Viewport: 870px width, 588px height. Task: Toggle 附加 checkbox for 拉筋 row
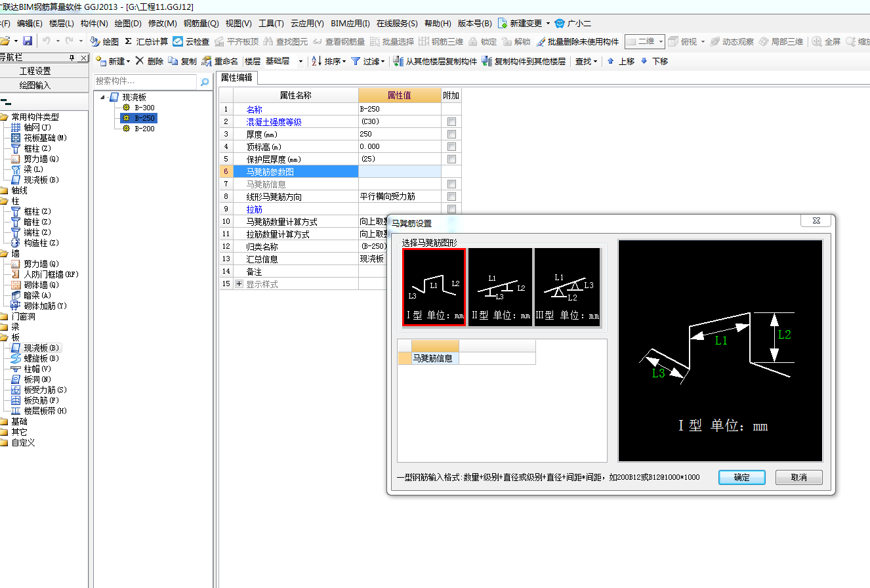pos(451,209)
